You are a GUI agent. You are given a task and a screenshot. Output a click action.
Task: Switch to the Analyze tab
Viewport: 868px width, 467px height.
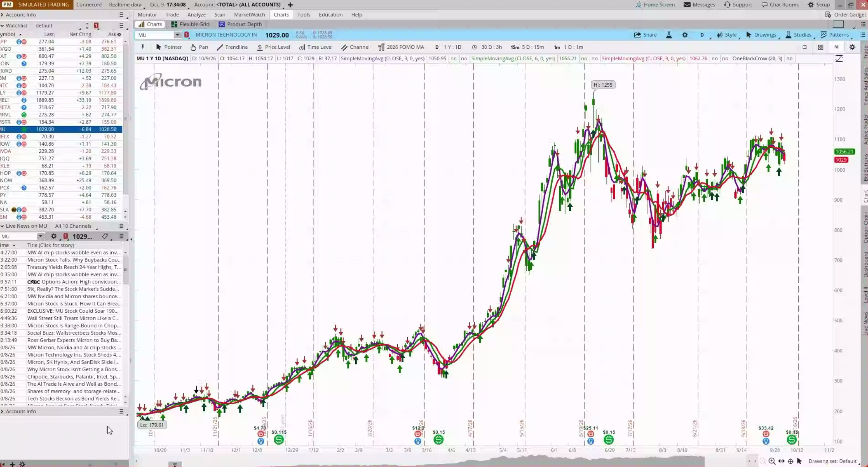click(x=196, y=14)
